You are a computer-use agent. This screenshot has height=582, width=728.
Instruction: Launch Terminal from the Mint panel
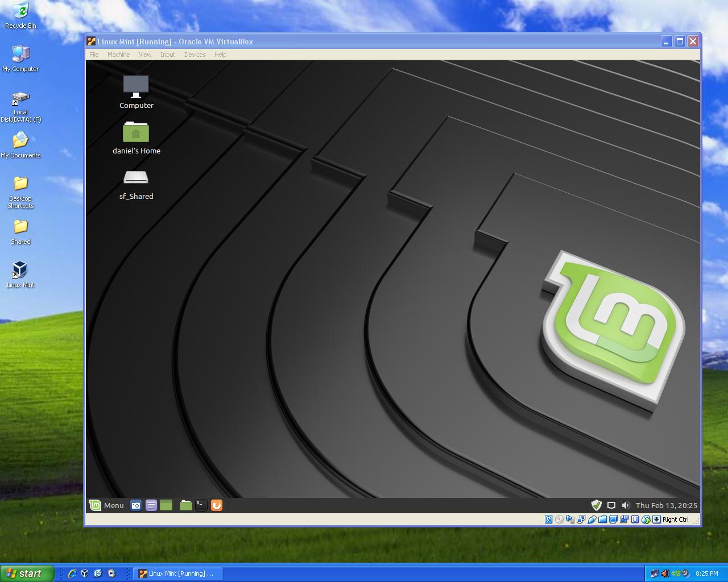(x=201, y=505)
